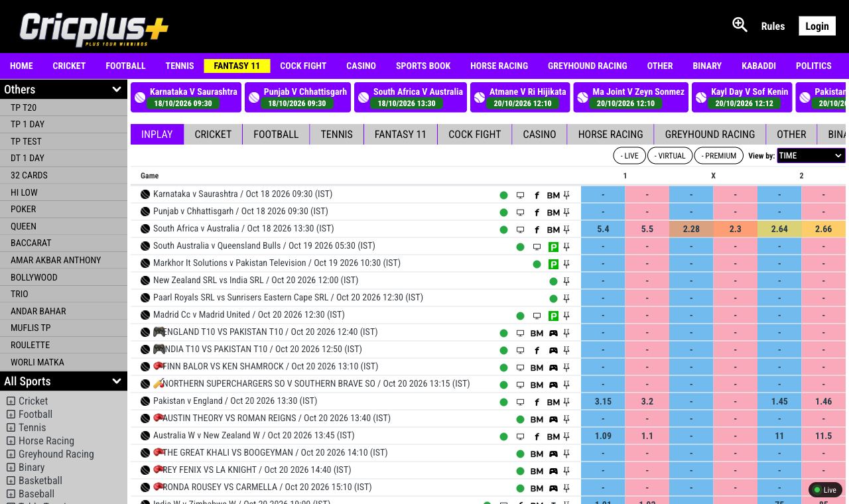Open BM icon for Finn Balor vs Ken Shamrock

[537, 368]
